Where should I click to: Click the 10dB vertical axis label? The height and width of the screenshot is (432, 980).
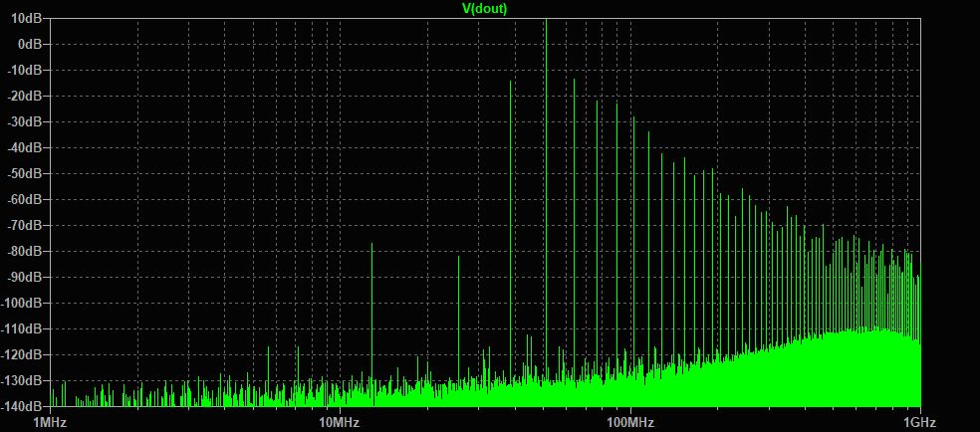point(27,18)
